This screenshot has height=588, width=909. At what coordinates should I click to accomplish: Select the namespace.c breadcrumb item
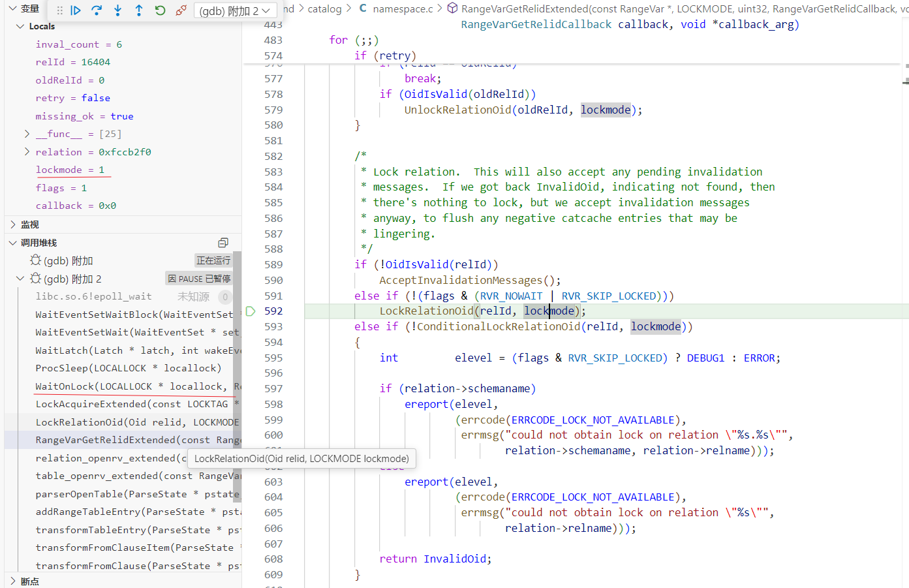(x=403, y=8)
